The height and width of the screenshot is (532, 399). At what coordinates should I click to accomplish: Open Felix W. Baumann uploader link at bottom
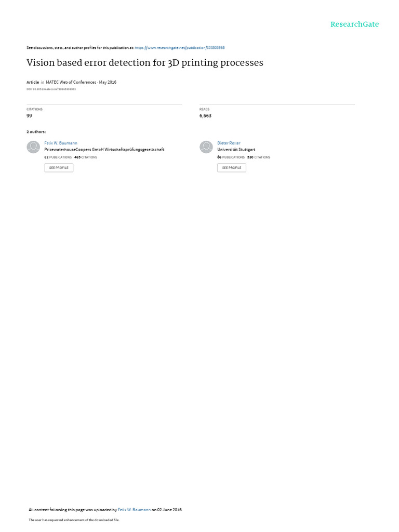pyautogui.click(x=134, y=510)
